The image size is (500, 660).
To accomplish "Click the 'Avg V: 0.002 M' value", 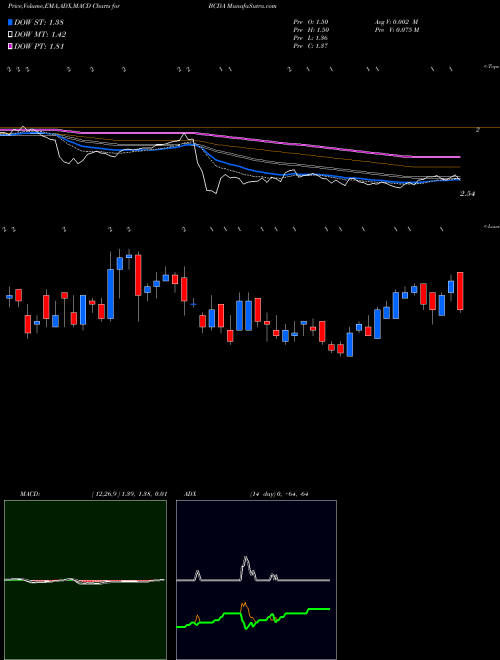I will click(396, 21).
